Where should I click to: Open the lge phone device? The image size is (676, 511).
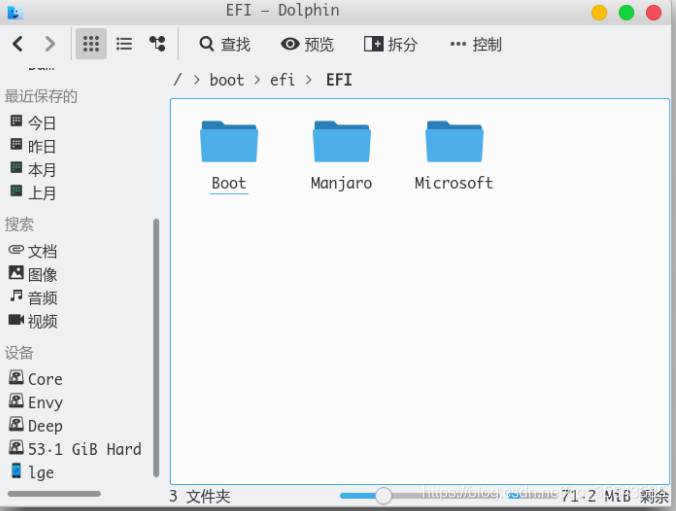pos(31,472)
